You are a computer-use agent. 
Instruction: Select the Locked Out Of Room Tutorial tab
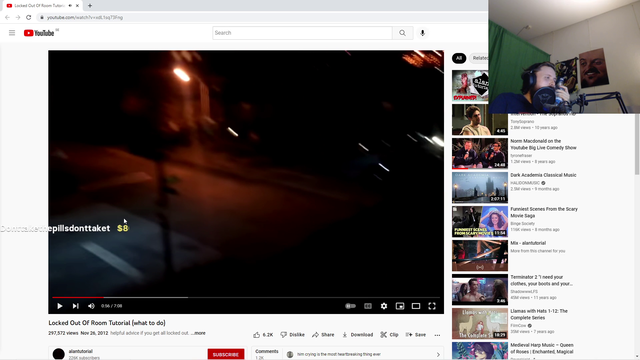[39, 6]
